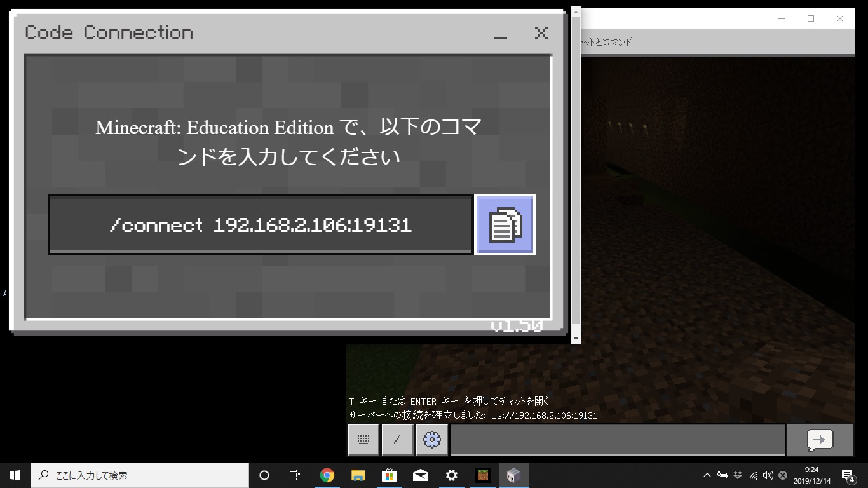Open Cortana from the taskbar

pos(264,475)
